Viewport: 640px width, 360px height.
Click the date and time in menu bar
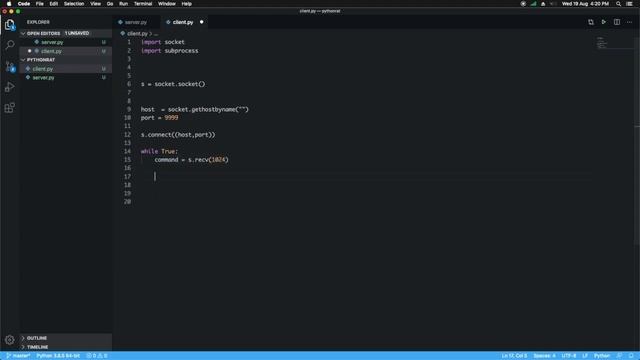click(585, 4)
